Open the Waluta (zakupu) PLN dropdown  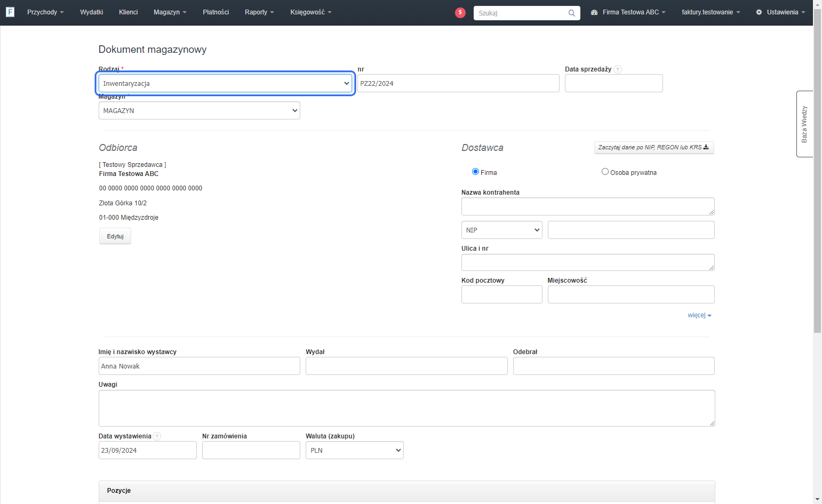click(x=355, y=450)
